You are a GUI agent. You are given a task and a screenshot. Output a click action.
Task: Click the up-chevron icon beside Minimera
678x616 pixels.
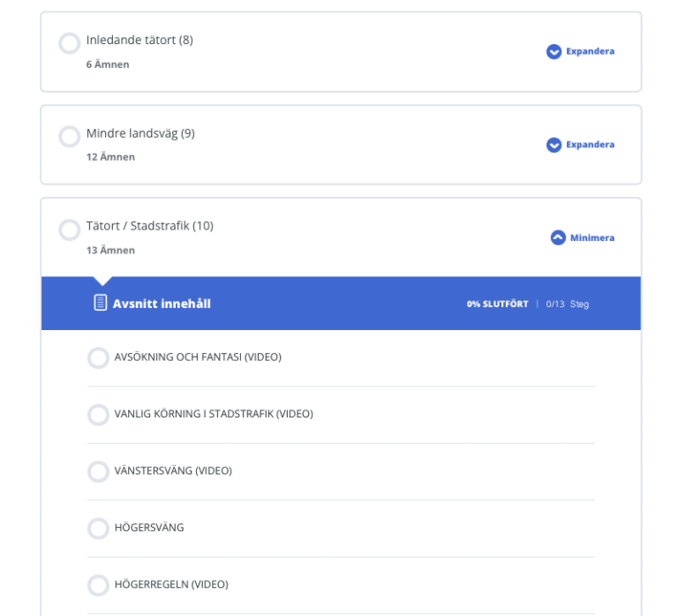558,237
